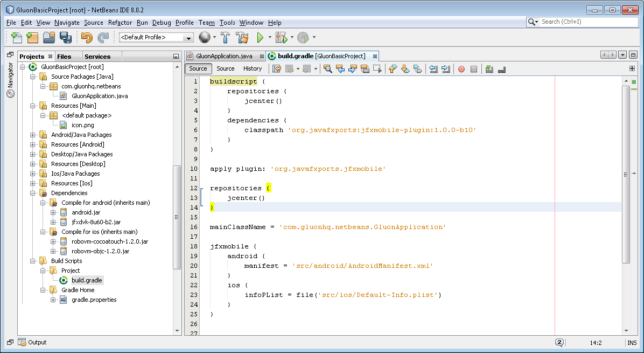Screen dimensions: 644x353
Task: Clean and build the project with hammer-and-broom icon
Action: (242, 37)
